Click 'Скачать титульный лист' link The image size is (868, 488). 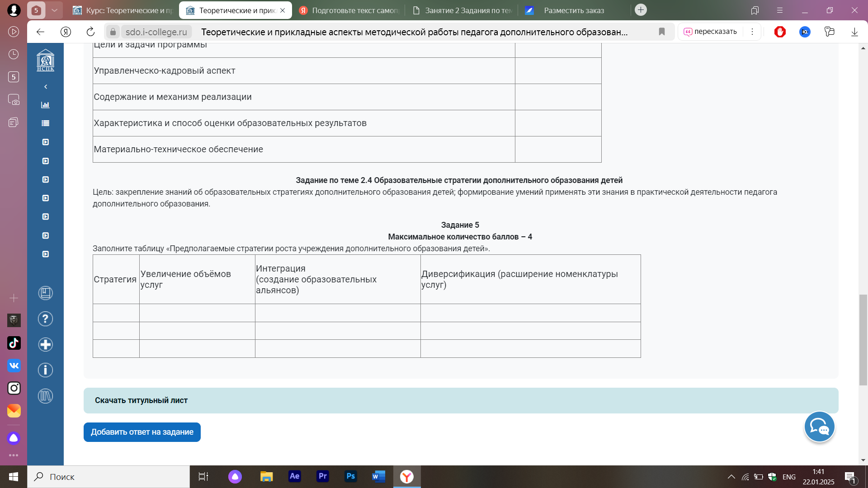[x=141, y=400]
